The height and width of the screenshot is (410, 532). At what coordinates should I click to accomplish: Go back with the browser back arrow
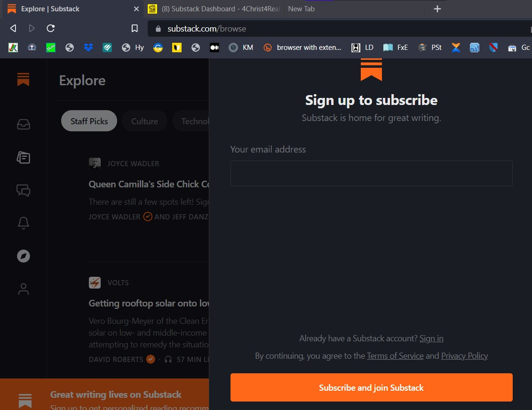tap(13, 28)
